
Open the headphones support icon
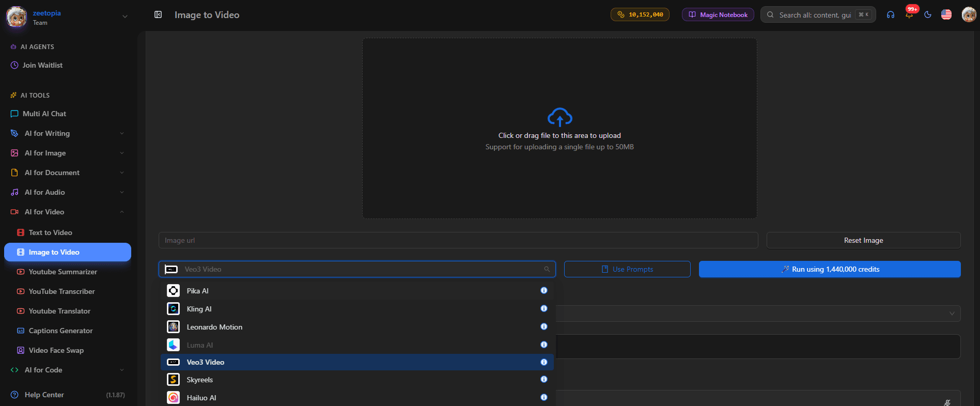tap(891, 14)
